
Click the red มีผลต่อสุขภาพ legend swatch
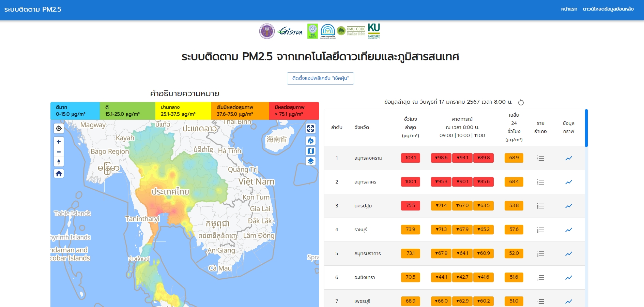tap(294, 111)
